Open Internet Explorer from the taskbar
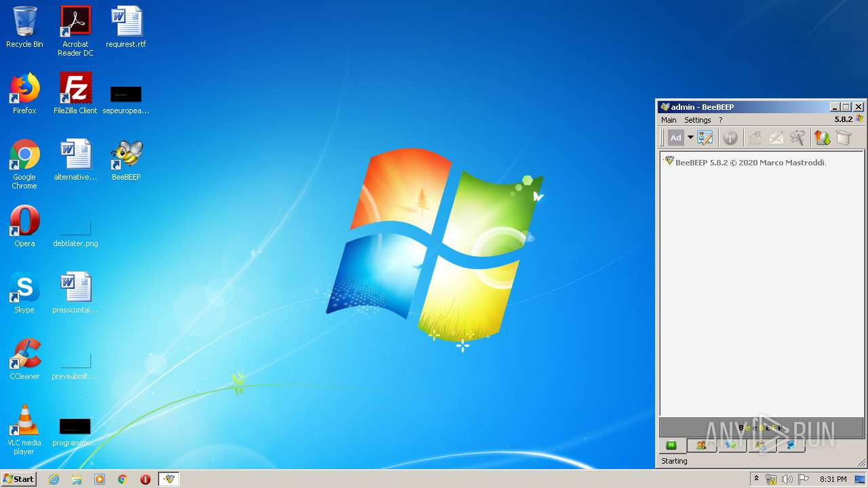 point(54,479)
